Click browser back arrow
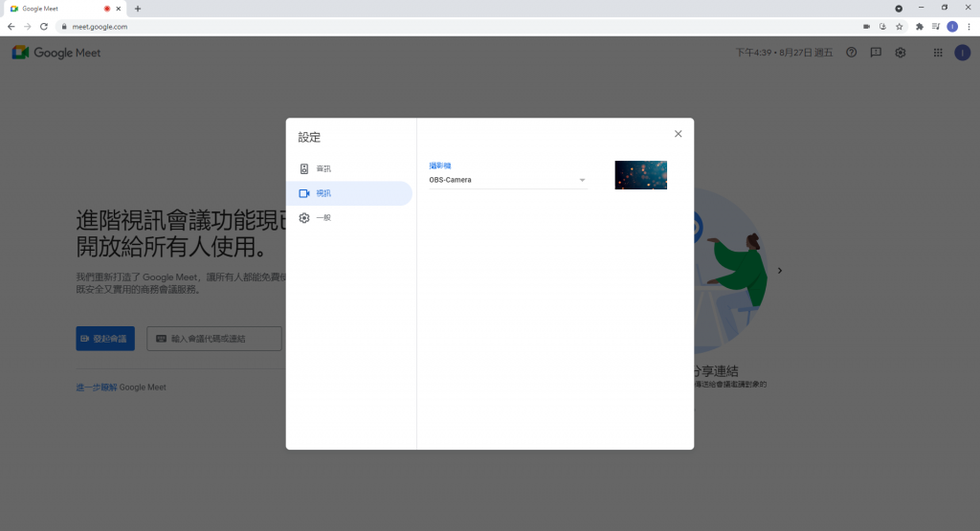 pos(11,26)
